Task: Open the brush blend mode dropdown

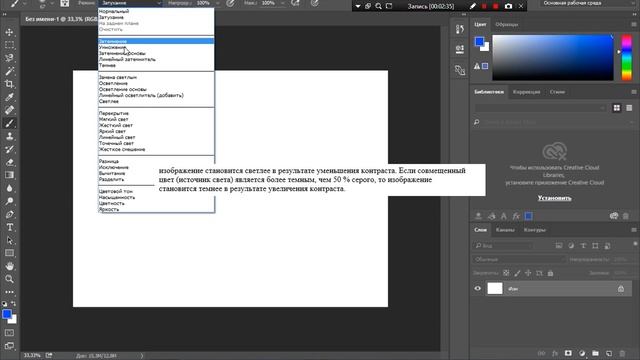Action: click(x=131, y=3)
